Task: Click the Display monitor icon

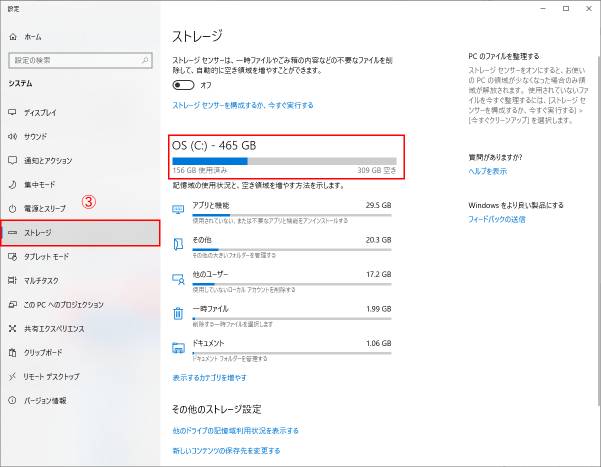Action: [12, 112]
